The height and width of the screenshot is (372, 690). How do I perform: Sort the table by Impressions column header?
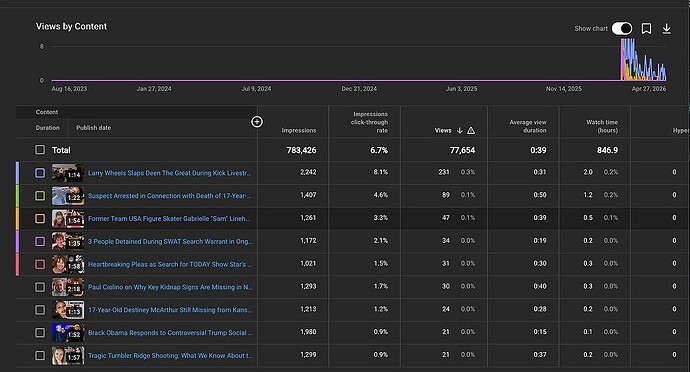[x=299, y=130]
